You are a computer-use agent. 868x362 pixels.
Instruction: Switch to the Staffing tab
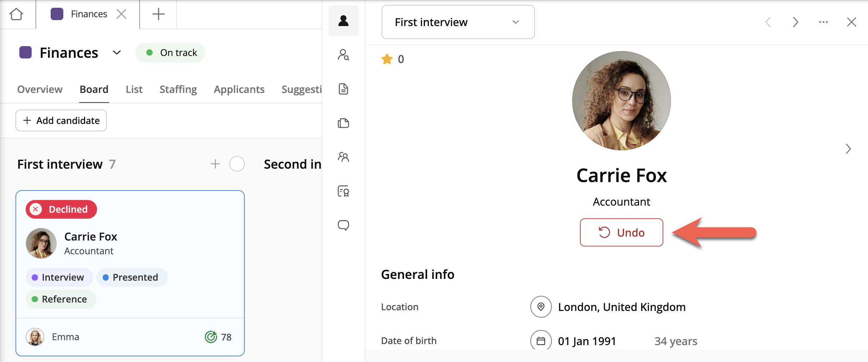pyautogui.click(x=178, y=89)
